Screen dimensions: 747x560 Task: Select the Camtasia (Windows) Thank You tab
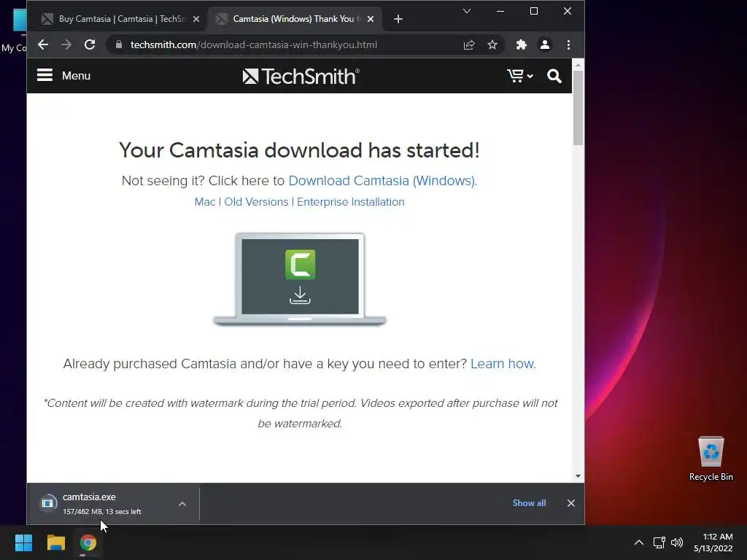[x=295, y=19]
